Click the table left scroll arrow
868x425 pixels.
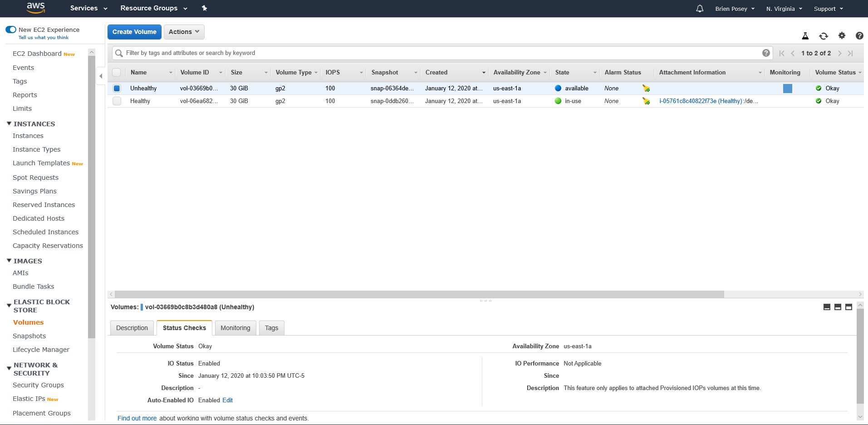click(111, 294)
